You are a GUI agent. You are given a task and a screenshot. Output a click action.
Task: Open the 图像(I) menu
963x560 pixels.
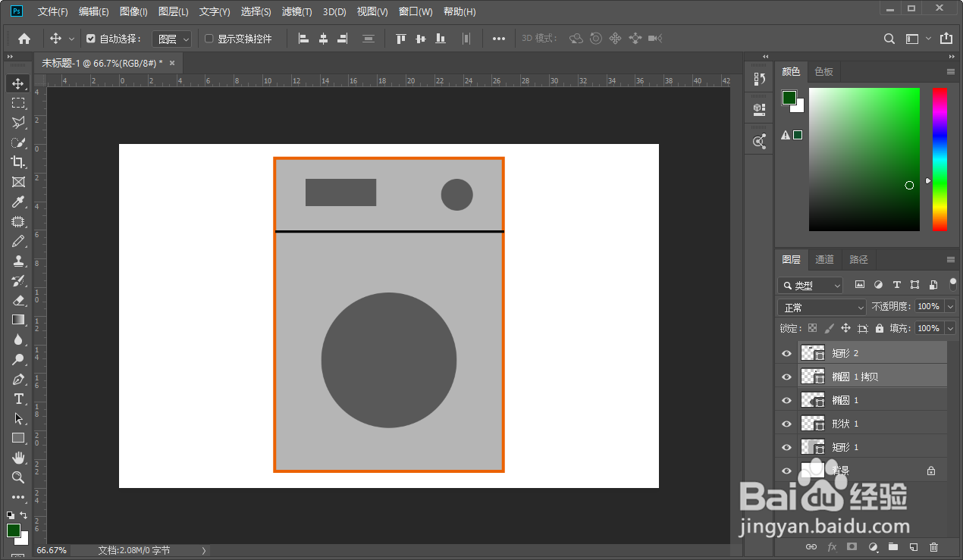click(133, 11)
